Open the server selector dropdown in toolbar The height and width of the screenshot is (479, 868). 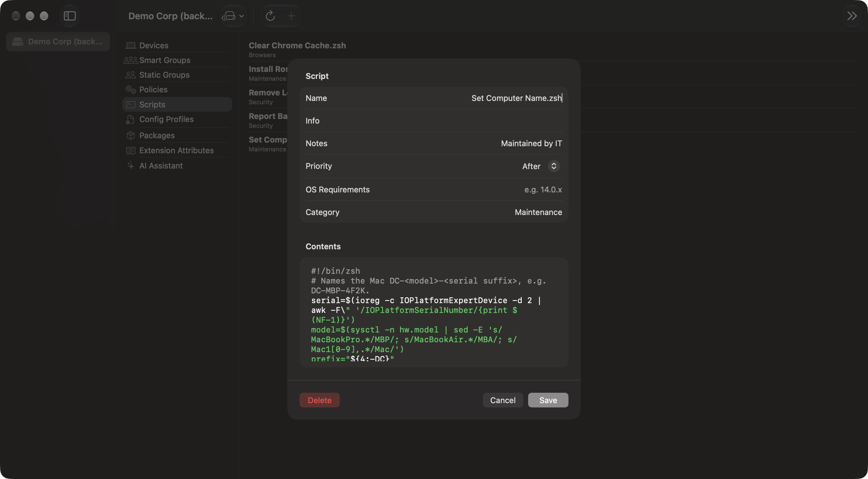tap(233, 16)
